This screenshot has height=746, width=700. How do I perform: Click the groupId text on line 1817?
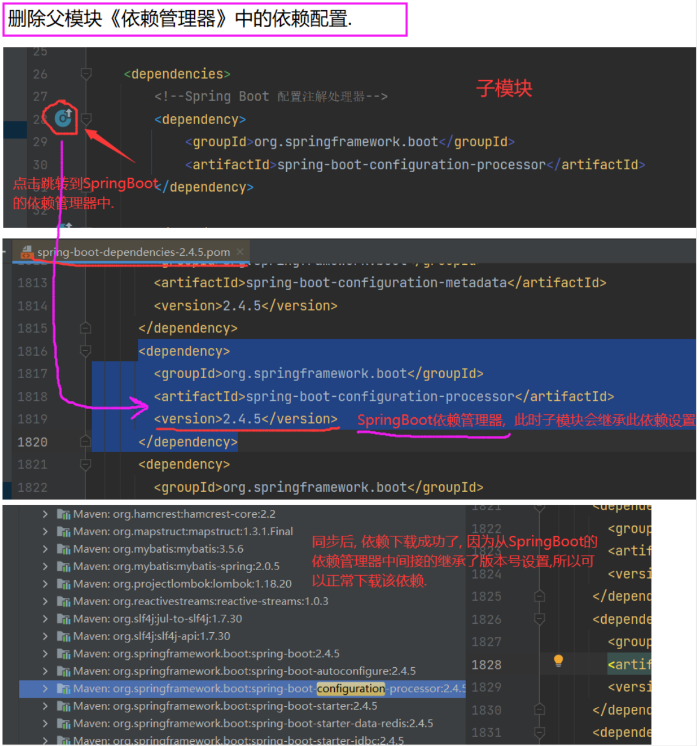click(319, 374)
